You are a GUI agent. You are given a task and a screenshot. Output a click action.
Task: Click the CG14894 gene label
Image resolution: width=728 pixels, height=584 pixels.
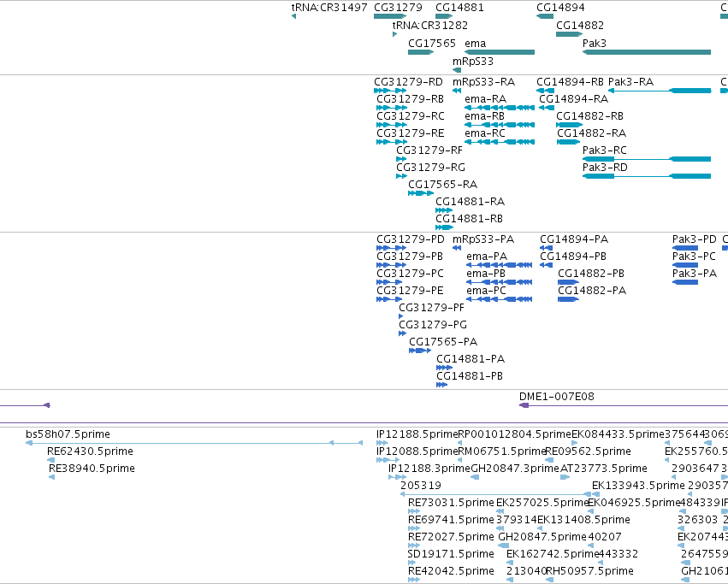click(560, 8)
